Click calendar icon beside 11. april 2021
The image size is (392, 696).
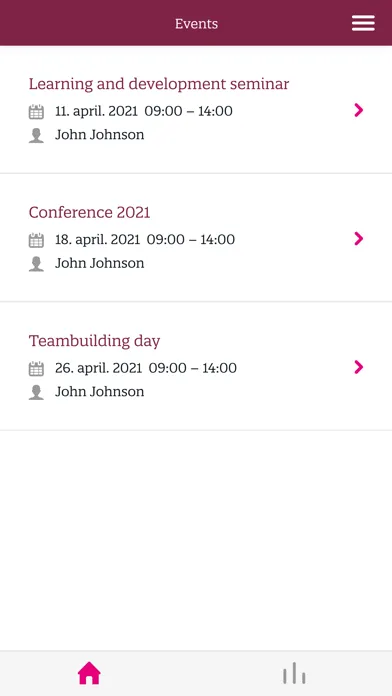36,111
